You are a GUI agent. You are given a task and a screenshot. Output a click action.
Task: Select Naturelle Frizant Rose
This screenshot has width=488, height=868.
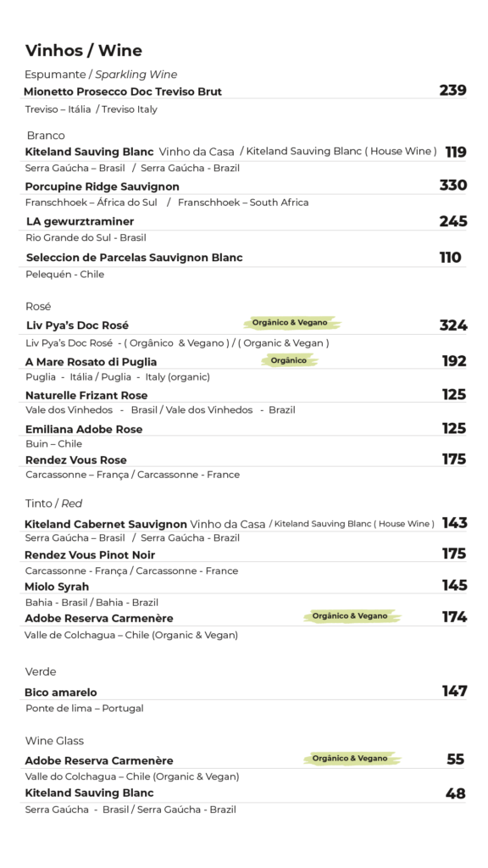click(x=86, y=395)
